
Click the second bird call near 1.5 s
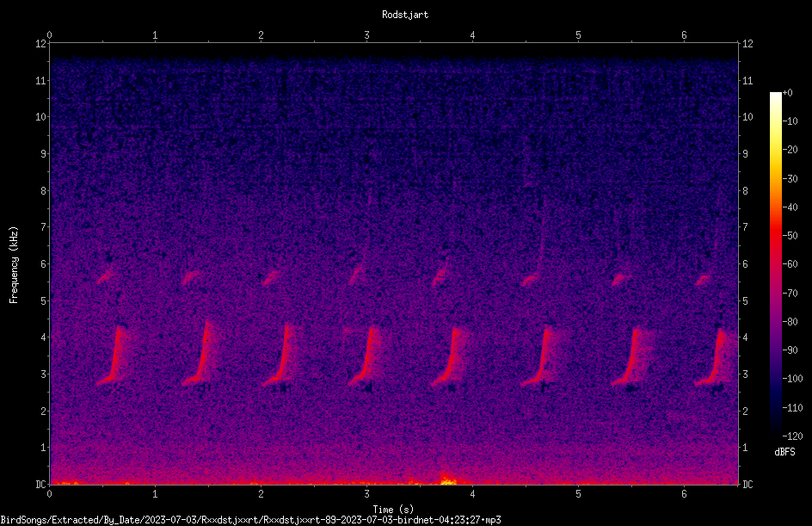tap(201, 354)
